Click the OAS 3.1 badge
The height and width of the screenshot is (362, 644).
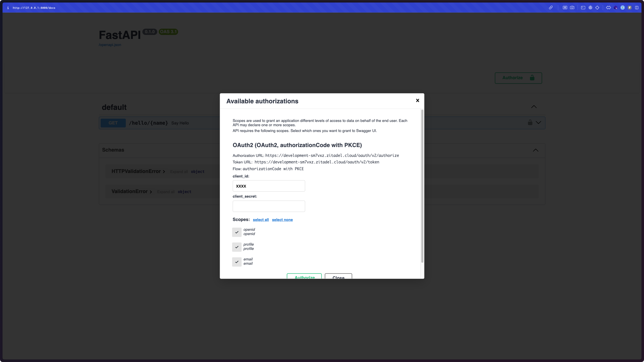[168, 32]
